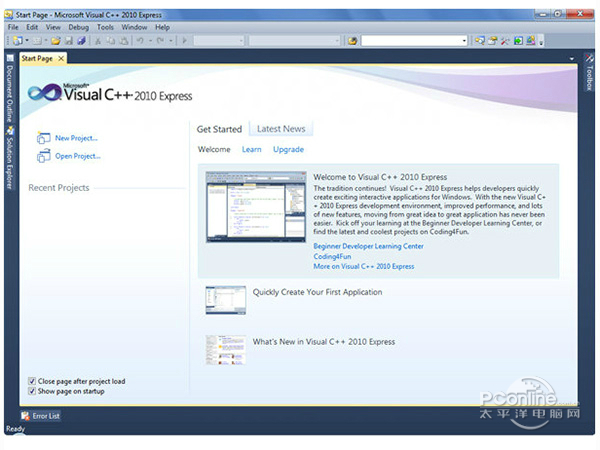Click What's New in Visual C++ 2010 Express
The height and width of the screenshot is (450, 600).
(324, 342)
